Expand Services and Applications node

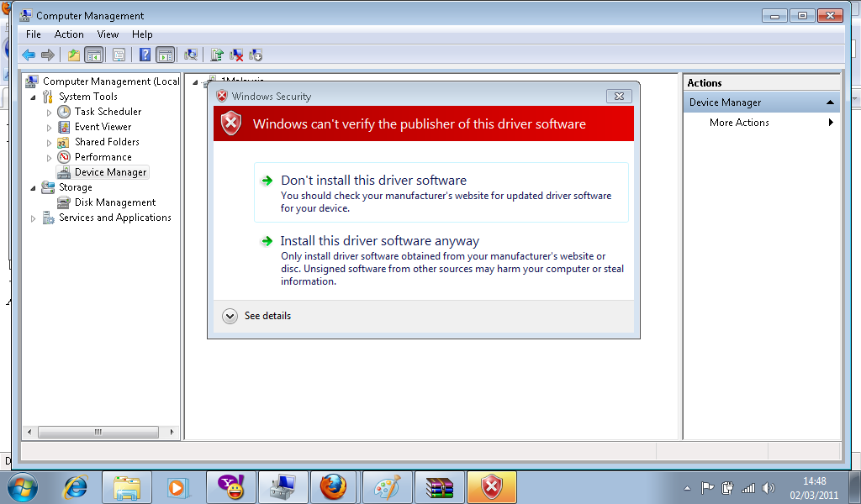point(33,218)
